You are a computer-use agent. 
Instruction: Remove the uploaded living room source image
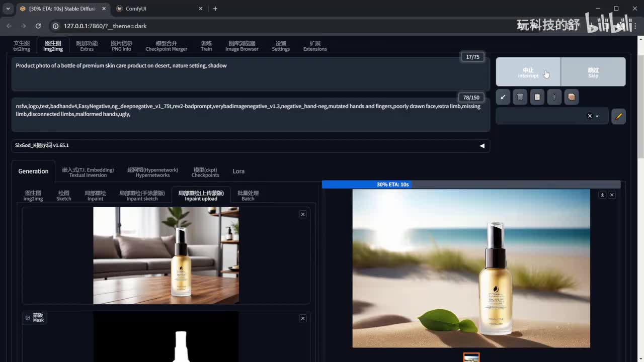tap(302, 214)
